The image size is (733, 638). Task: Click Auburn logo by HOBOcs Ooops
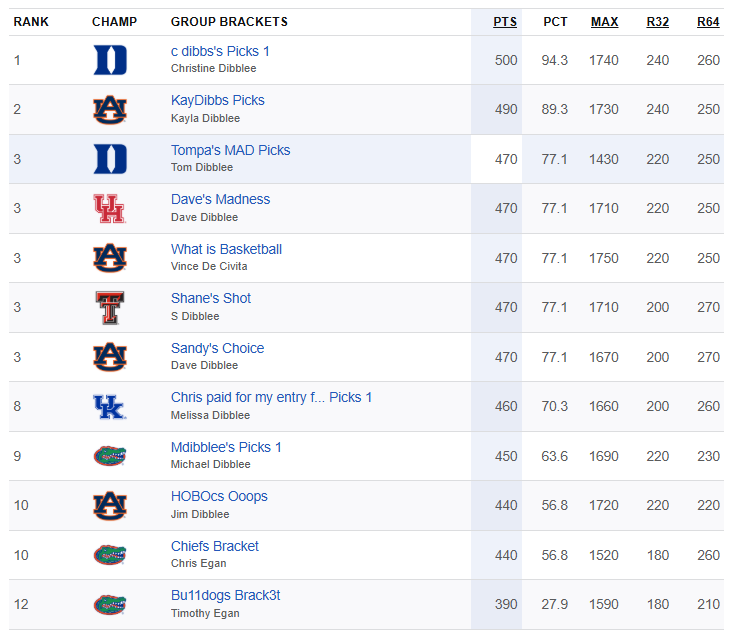(110, 506)
